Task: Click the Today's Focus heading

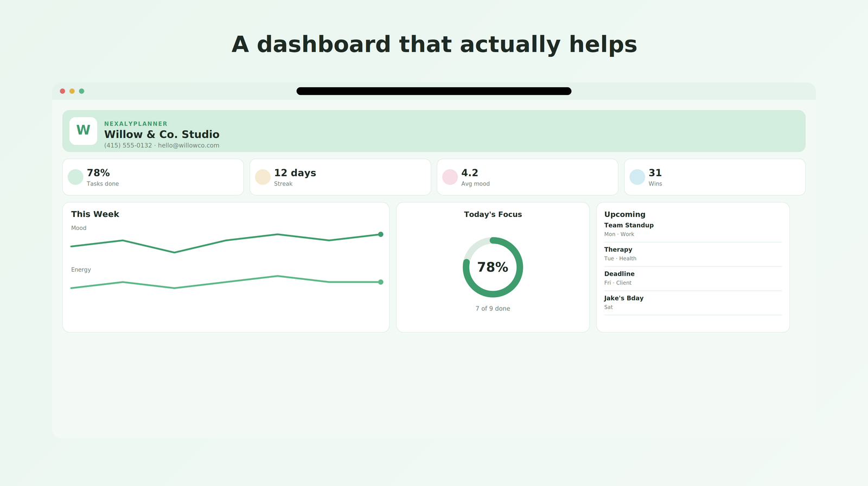Action: [x=493, y=214]
